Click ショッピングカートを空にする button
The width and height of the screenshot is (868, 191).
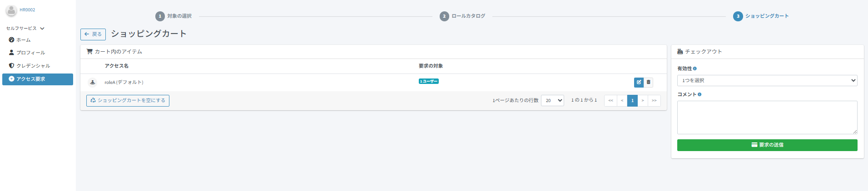click(x=128, y=101)
